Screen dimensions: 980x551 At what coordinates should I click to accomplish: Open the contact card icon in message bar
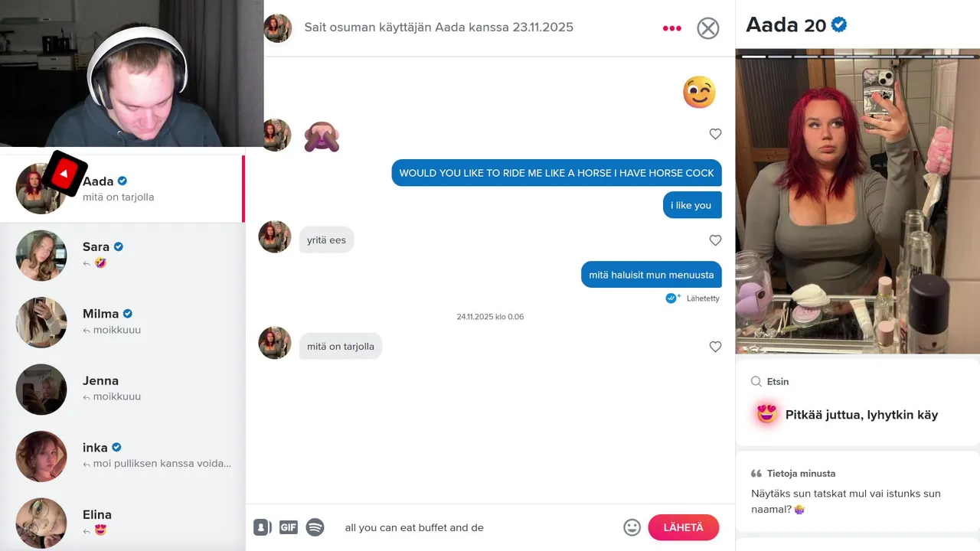[x=262, y=527]
